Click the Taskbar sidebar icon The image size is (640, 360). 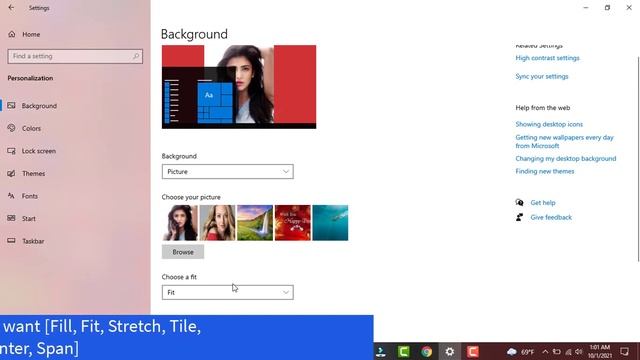[x=11, y=241]
